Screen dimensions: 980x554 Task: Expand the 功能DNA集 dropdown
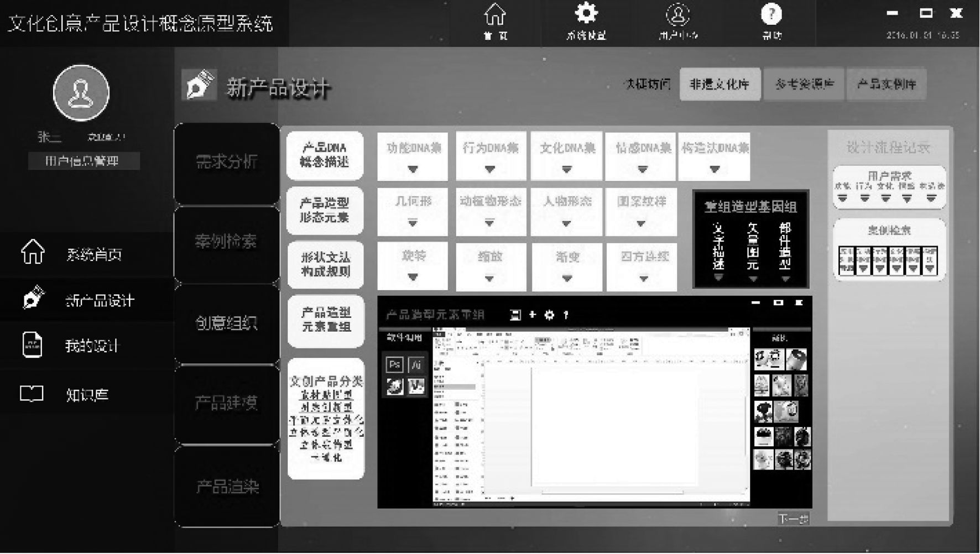413,169
